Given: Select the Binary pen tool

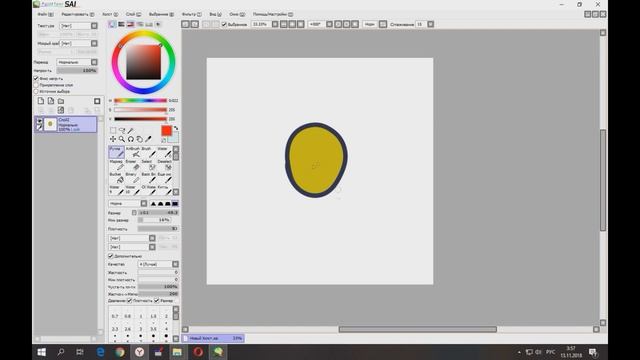Looking at the screenshot, I should (x=133, y=178).
